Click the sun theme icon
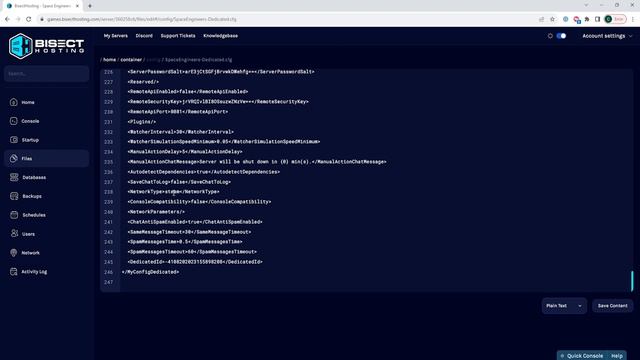The image size is (640, 360). coord(550,36)
